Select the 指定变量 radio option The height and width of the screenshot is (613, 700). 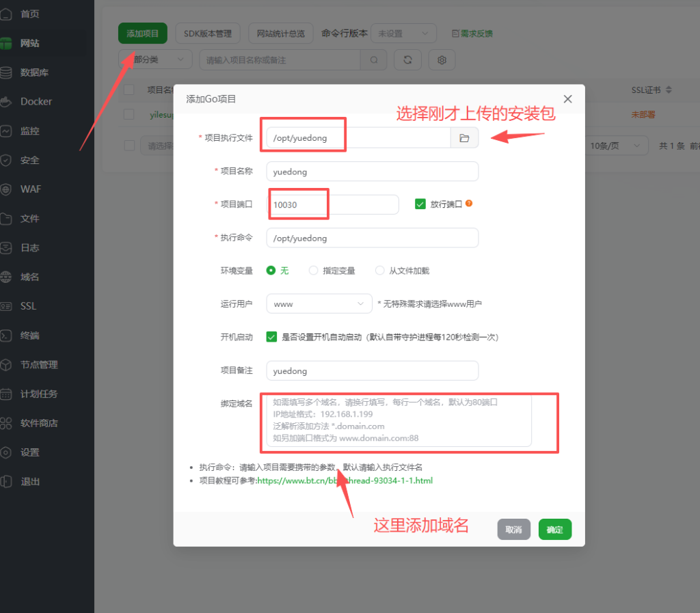pyautogui.click(x=314, y=271)
